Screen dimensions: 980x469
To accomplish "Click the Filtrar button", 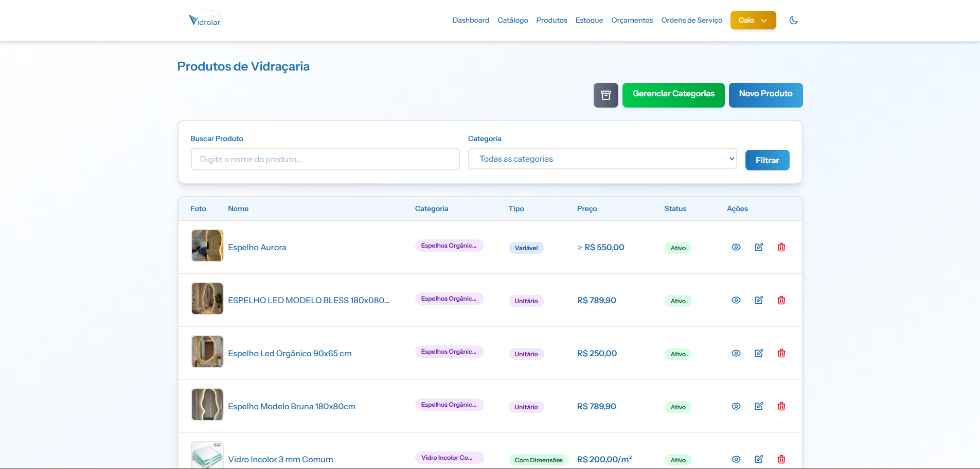I will click(x=767, y=160).
